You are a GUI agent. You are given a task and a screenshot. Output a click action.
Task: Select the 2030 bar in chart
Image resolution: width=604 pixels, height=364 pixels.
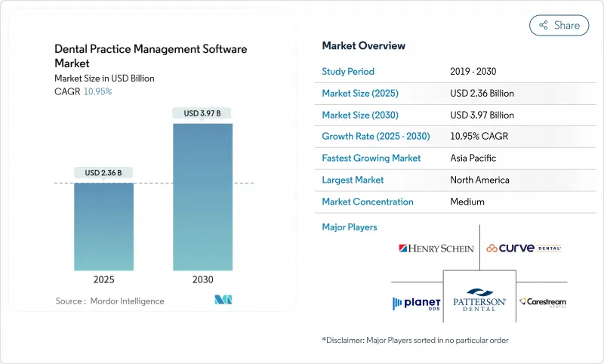202,196
